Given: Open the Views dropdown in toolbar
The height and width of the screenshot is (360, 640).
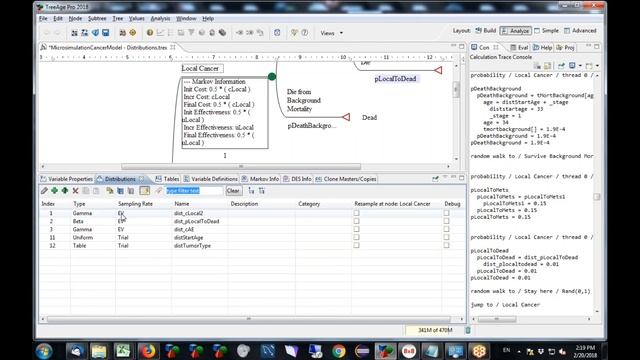Looking at the screenshot, I should (331, 33).
